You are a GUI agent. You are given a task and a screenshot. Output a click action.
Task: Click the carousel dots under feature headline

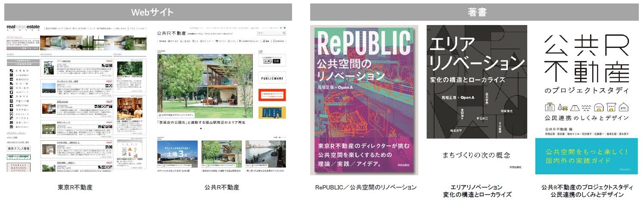click(x=205, y=129)
